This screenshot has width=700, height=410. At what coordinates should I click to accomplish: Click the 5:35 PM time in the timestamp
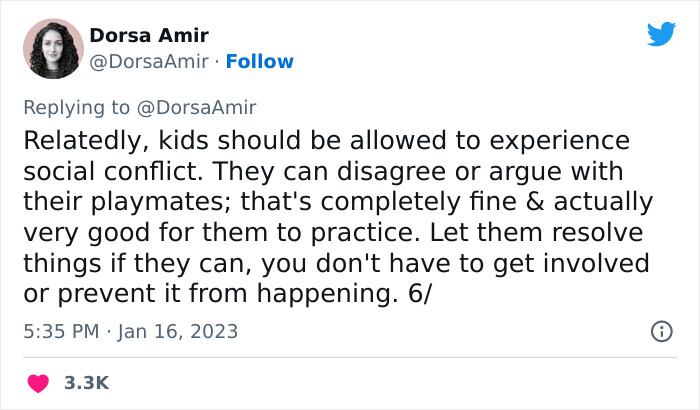(x=62, y=331)
